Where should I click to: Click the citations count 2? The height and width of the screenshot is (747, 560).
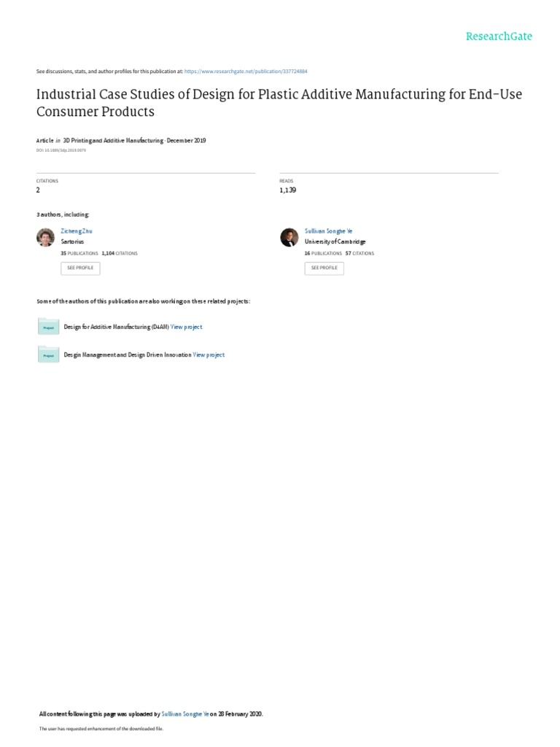(x=38, y=190)
